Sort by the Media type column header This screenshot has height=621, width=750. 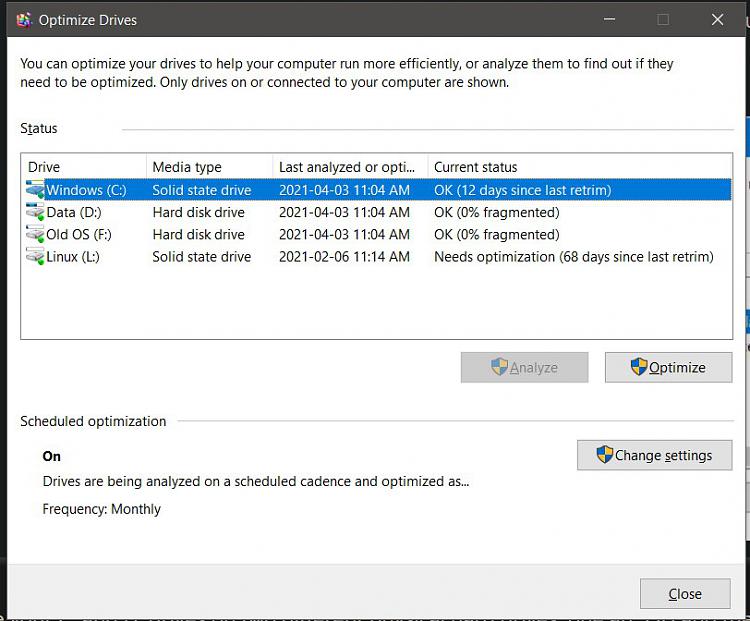[x=210, y=167]
